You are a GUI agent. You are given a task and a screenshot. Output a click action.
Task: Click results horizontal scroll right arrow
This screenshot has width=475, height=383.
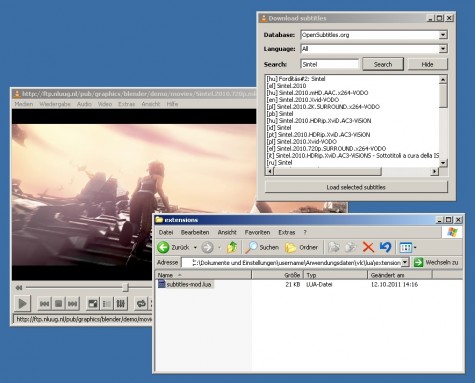click(434, 171)
